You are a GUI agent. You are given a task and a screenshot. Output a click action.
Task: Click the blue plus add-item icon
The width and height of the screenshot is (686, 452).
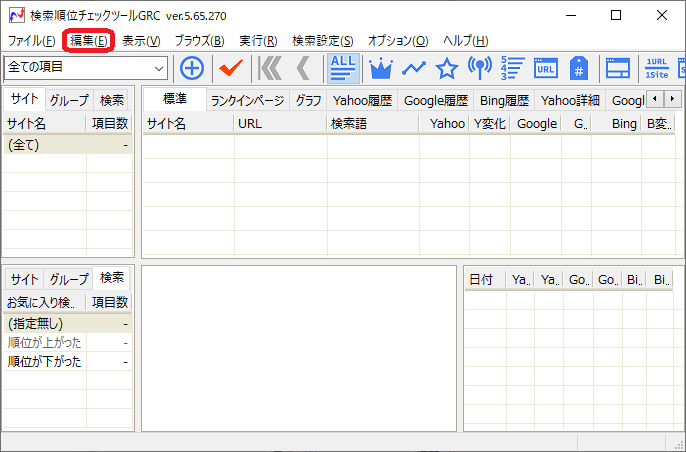click(x=191, y=68)
